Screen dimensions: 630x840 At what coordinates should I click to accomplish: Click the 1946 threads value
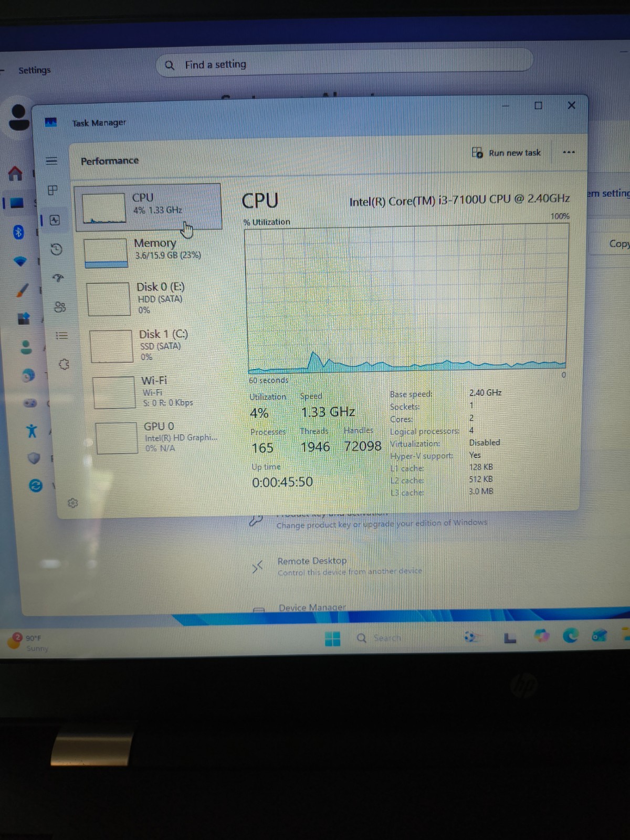pos(315,447)
